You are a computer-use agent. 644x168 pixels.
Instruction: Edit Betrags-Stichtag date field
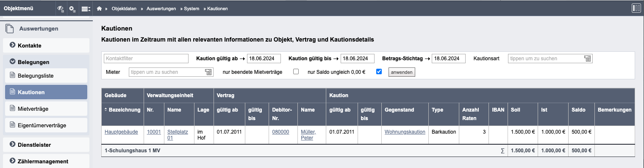coord(449,59)
